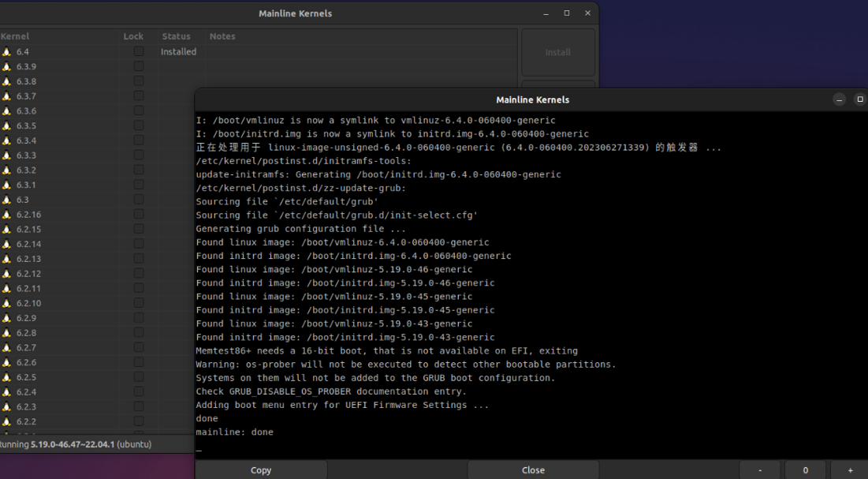Select kernel version 6.2.3 row text
The width and height of the screenshot is (868, 479).
point(26,406)
